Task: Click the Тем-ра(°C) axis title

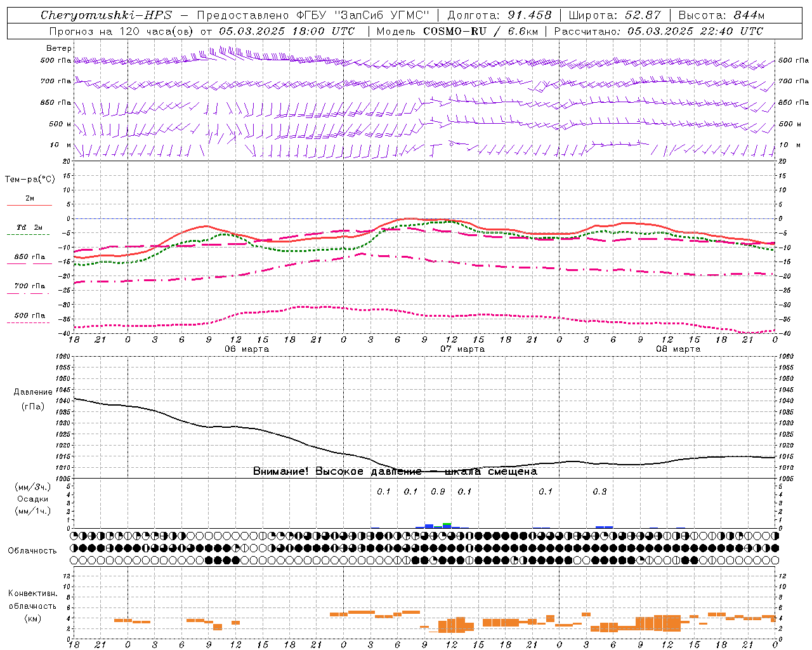Action: click(30, 180)
